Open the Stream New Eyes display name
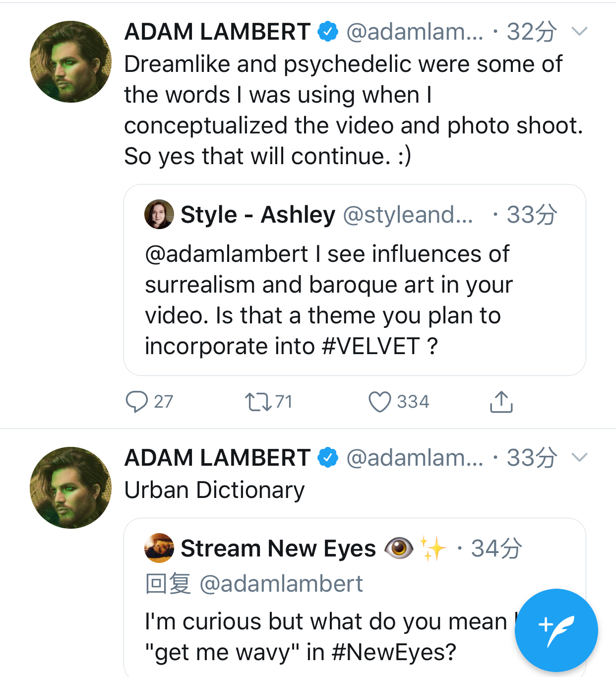This screenshot has height=677, width=616. pos(278,549)
